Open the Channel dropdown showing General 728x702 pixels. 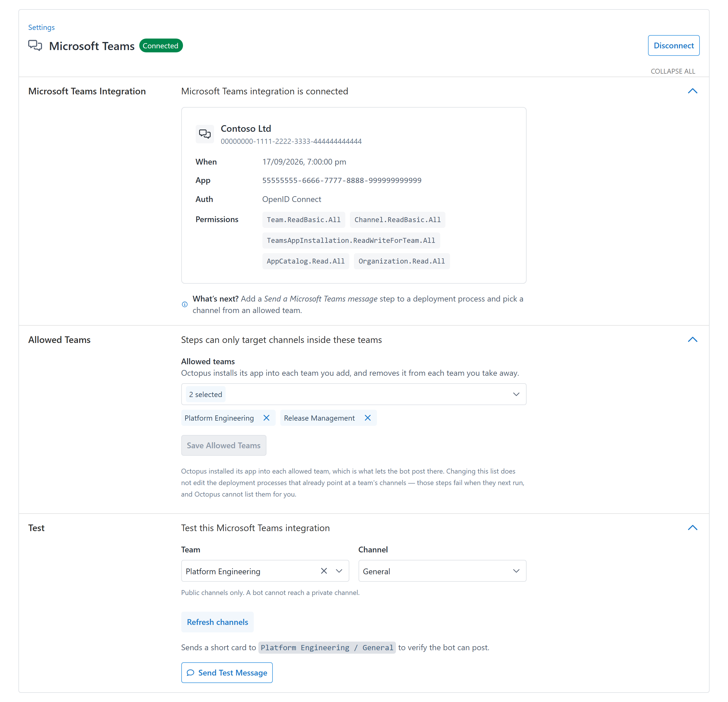tap(442, 571)
